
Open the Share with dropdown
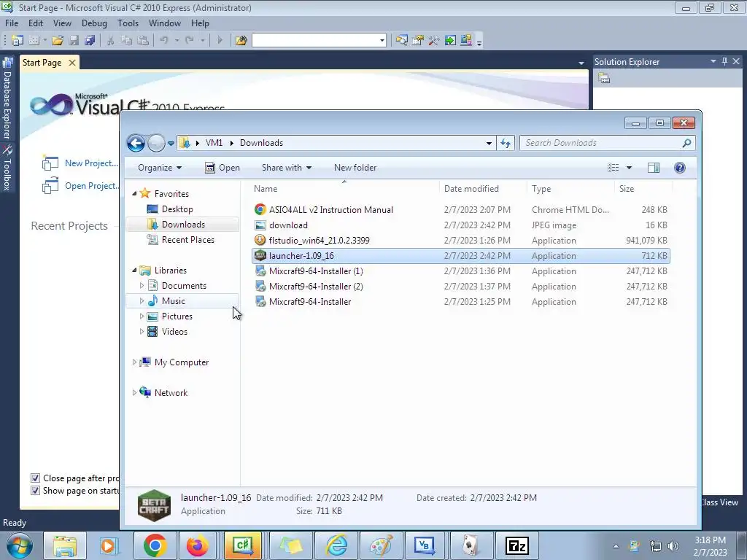click(286, 168)
